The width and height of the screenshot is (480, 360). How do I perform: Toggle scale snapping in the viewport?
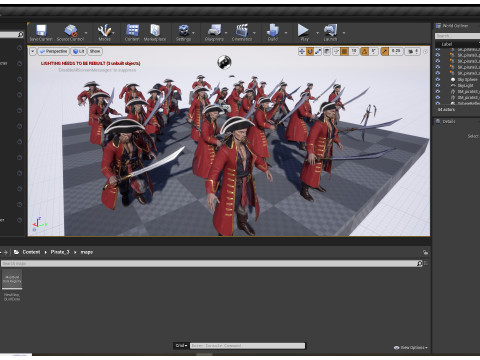click(385, 51)
